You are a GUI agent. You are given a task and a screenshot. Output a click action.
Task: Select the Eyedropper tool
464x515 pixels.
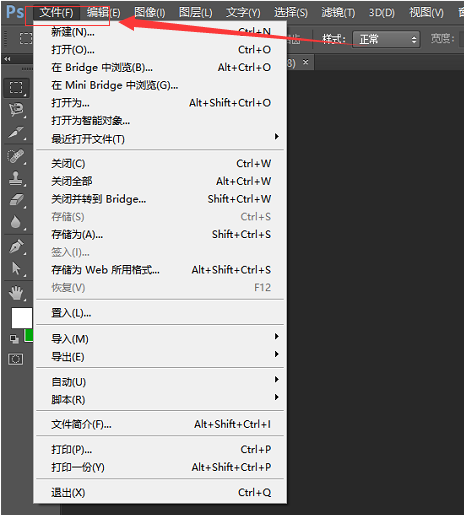tap(16, 133)
